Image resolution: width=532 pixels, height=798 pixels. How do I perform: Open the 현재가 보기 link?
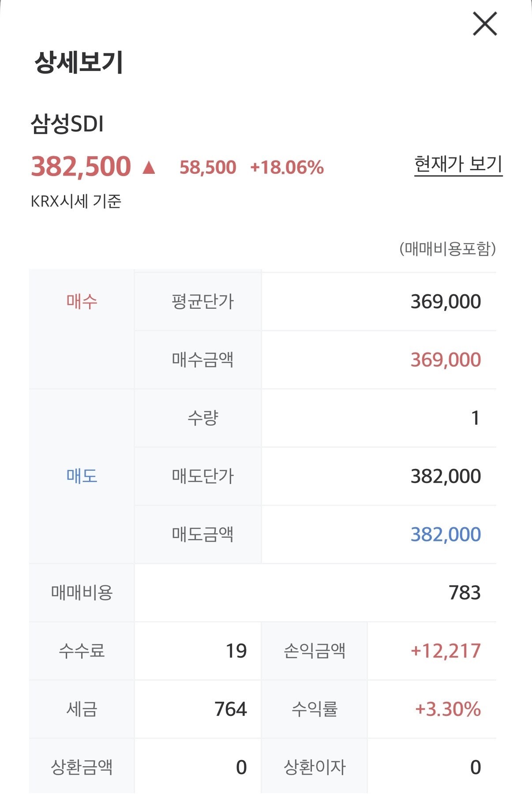click(458, 165)
